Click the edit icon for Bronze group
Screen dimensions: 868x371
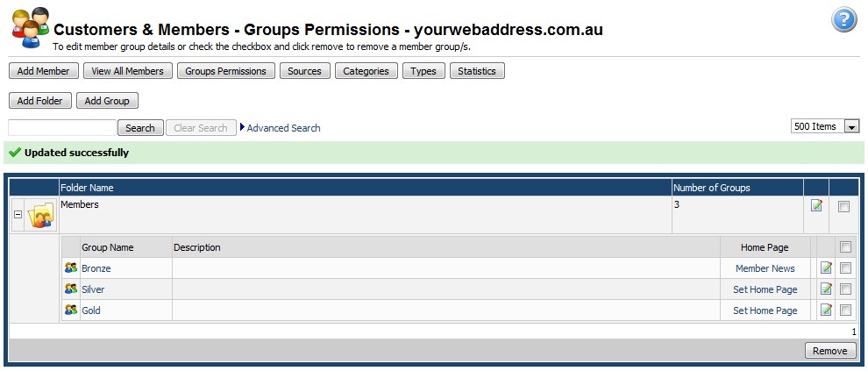coord(826,268)
